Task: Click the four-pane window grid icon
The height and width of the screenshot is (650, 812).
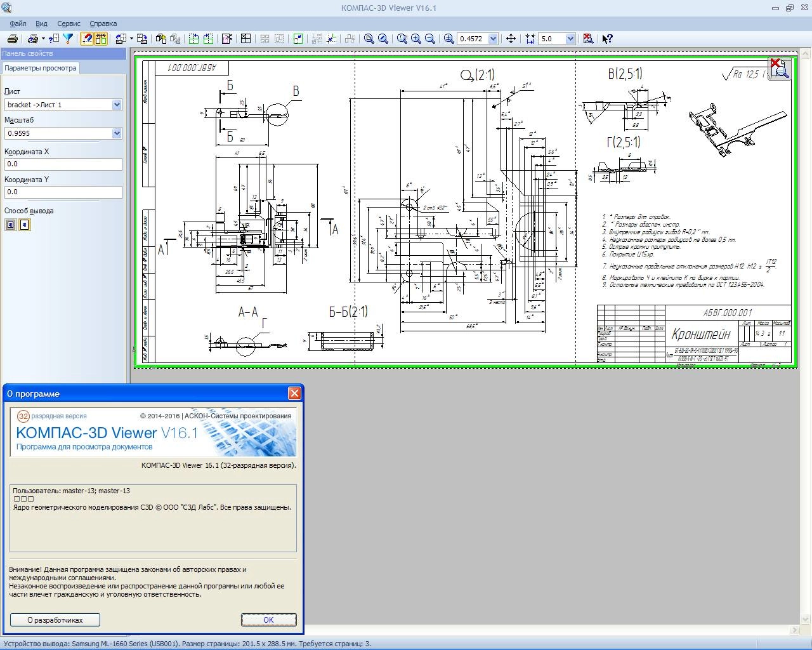Action: point(246,39)
